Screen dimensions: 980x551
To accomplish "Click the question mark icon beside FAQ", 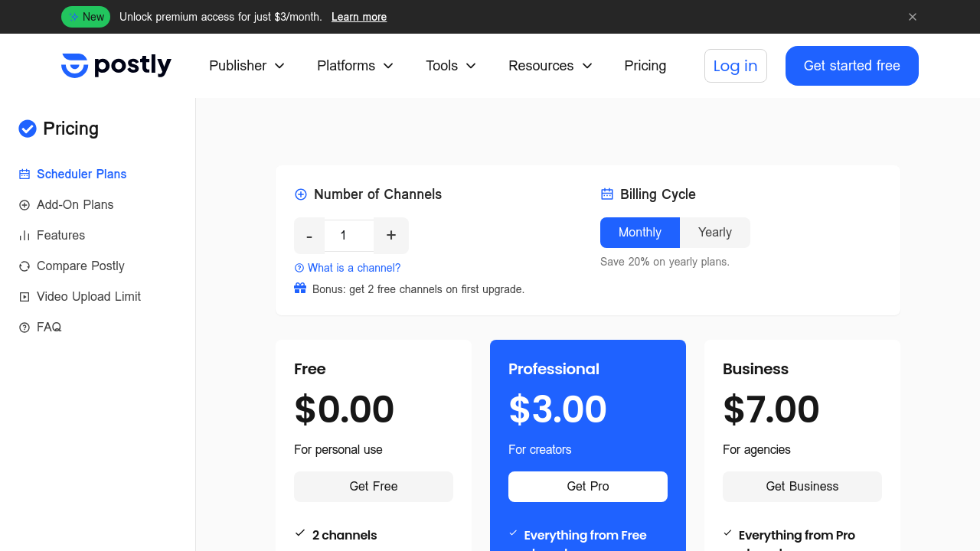I will (x=24, y=328).
